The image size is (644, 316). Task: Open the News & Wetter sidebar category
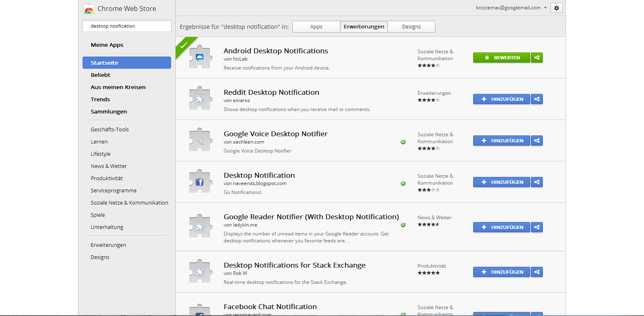tap(109, 166)
